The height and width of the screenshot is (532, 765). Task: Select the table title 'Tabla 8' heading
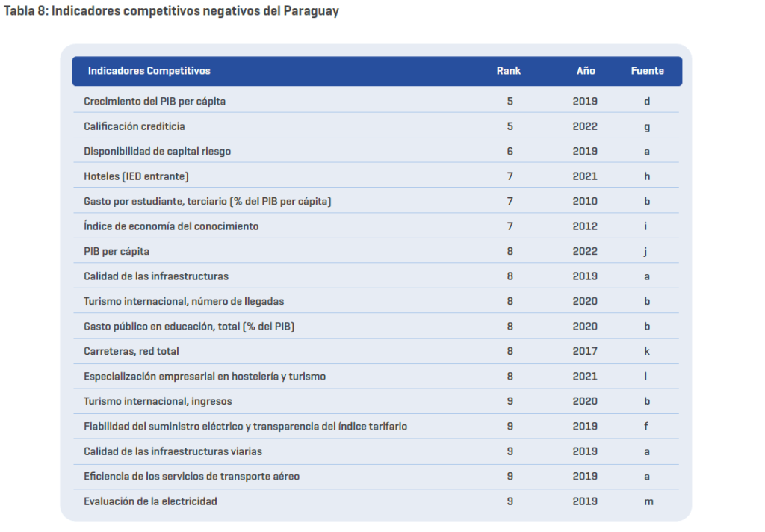click(x=171, y=12)
